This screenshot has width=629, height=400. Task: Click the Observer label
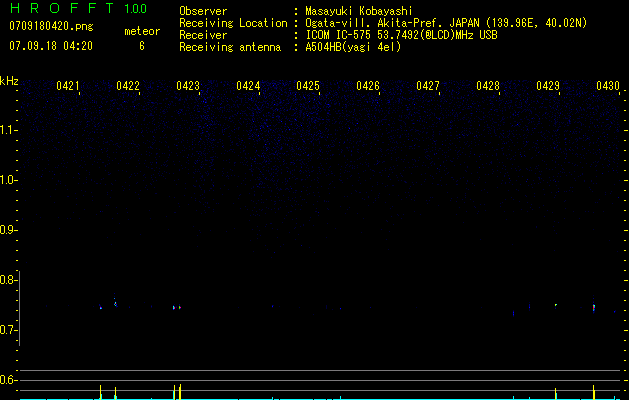pos(203,11)
